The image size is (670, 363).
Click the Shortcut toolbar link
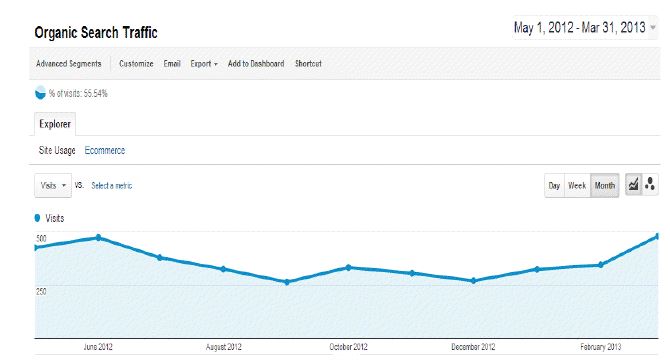[308, 64]
